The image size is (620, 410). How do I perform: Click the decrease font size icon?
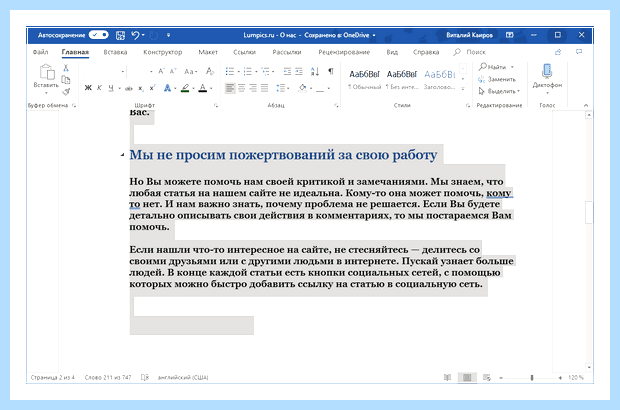(x=173, y=71)
